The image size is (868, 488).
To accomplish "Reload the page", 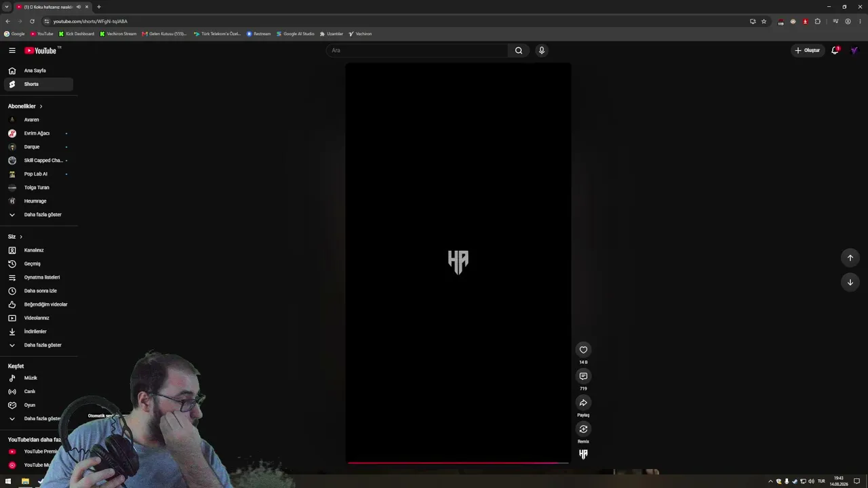I will tap(32, 21).
